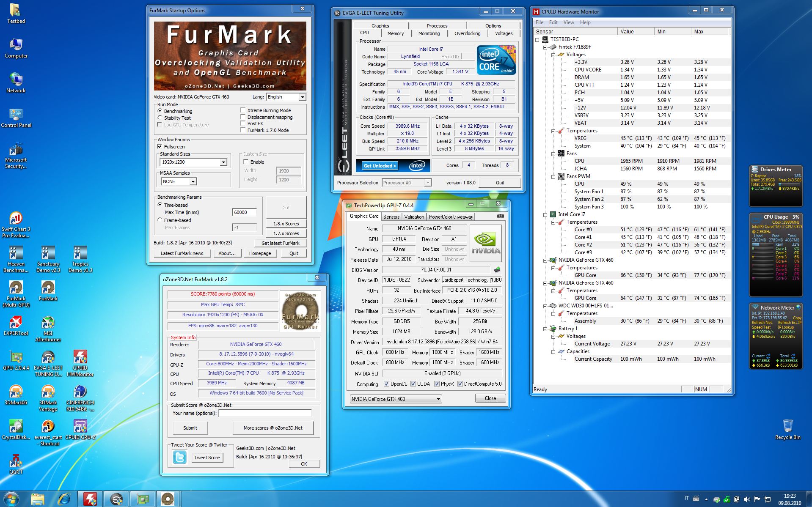This screenshot has width=812, height=507.
Task: Switch to E-LEET Overclocking tab
Action: 467,33
